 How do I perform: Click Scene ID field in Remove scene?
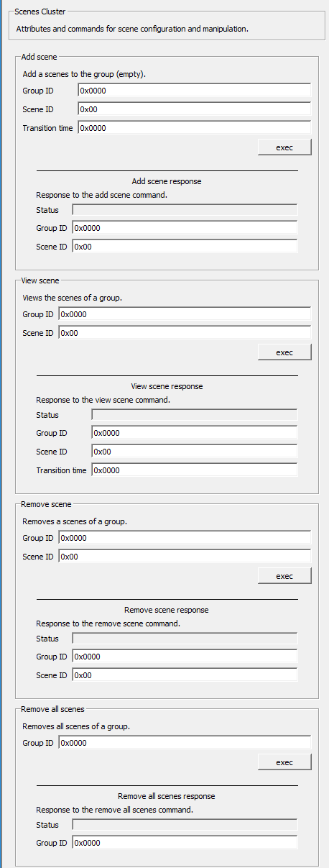click(185, 557)
